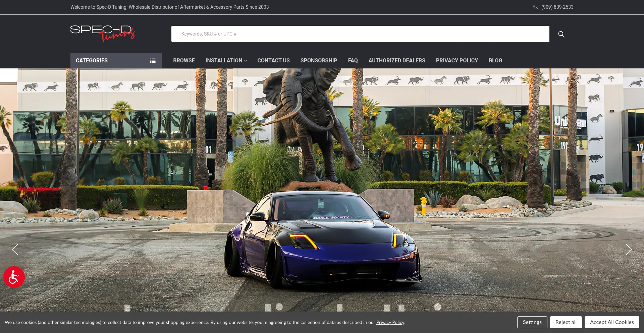644x333 pixels.
Task: Click the search magnifier icon
Action: coord(561,34)
